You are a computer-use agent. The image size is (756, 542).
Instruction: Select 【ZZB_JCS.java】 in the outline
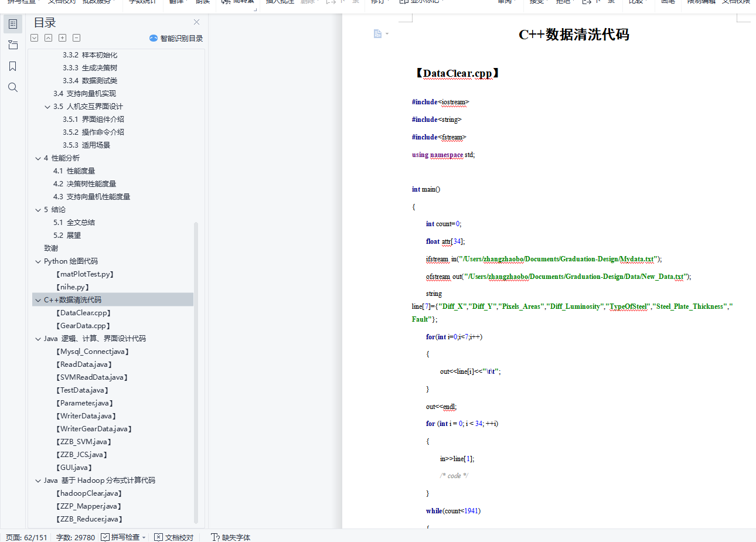click(81, 455)
